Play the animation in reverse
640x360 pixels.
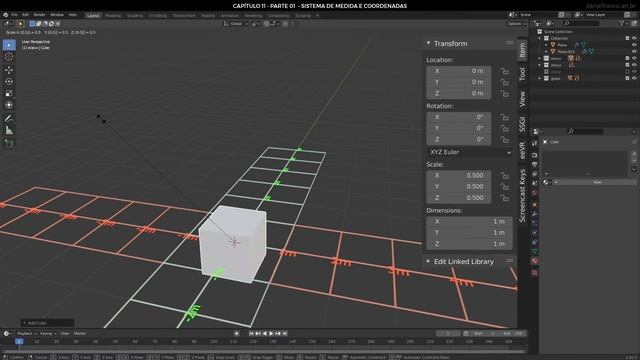(x=264, y=333)
